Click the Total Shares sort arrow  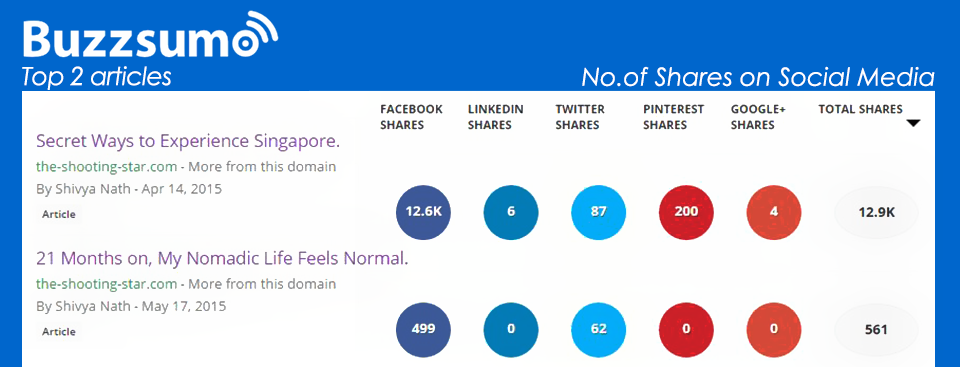913,124
